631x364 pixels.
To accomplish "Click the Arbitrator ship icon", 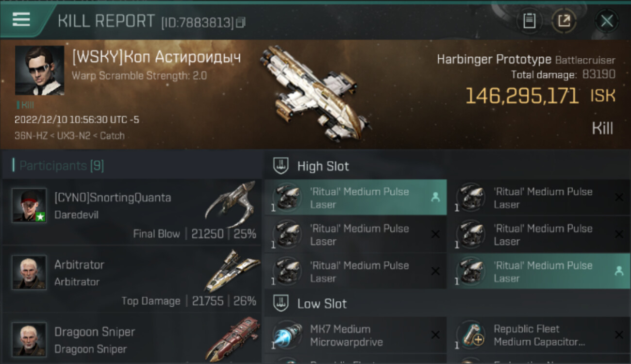I will click(x=232, y=270).
